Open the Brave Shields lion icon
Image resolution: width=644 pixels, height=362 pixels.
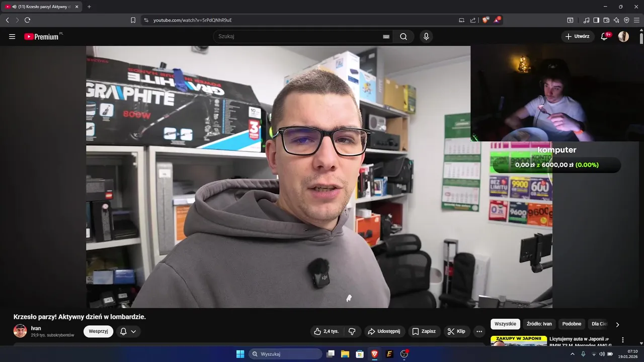coord(486,20)
